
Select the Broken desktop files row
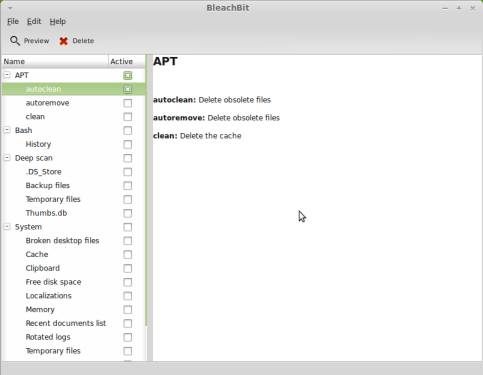pyautogui.click(x=73, y=241)
